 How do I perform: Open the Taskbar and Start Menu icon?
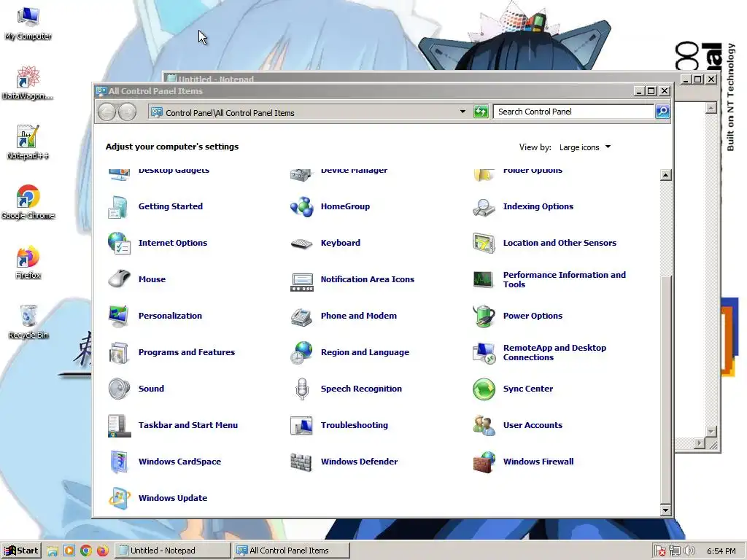(x=119, y=426)
